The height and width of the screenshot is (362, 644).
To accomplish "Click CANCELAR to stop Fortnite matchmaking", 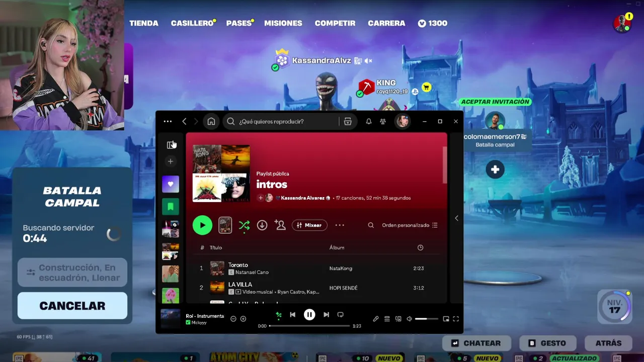I will (x=72, y=306).
